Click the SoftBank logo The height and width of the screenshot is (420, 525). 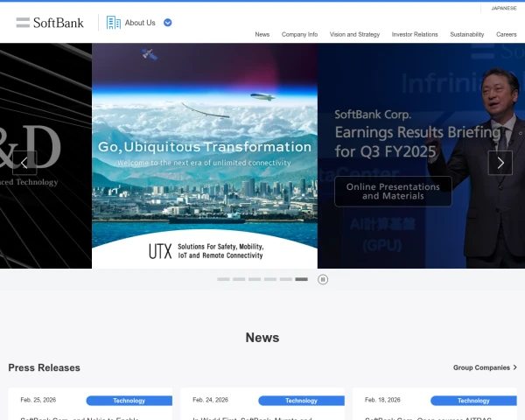point(50,23)
